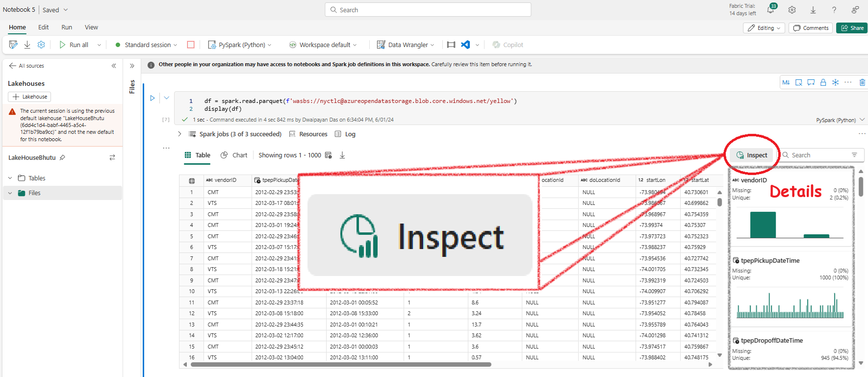
Task: Delete the cell using trash icon
Action: (x=862, y=82)
